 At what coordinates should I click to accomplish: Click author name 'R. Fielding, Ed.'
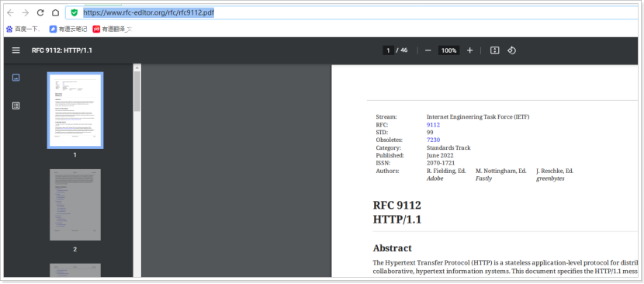446,171
